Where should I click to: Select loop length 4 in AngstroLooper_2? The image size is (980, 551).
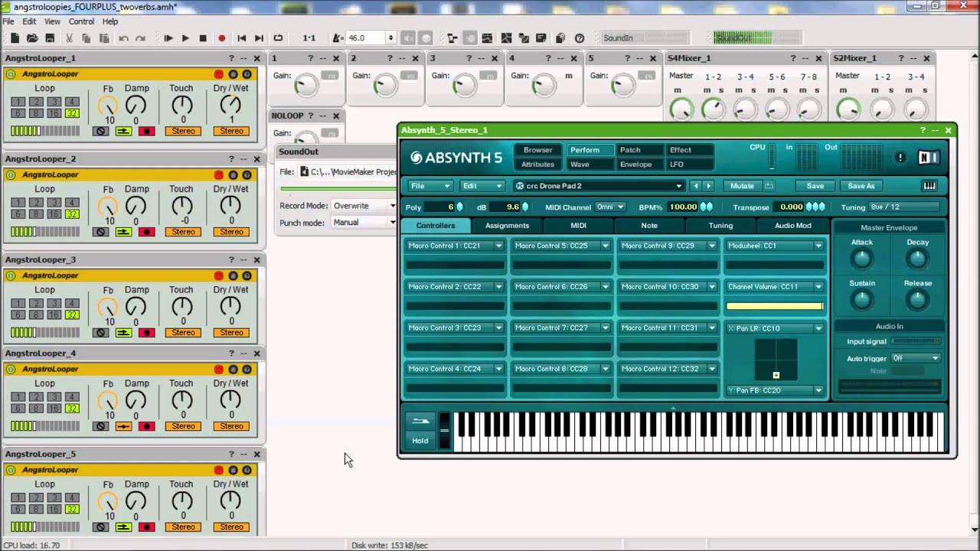[71, 203]
